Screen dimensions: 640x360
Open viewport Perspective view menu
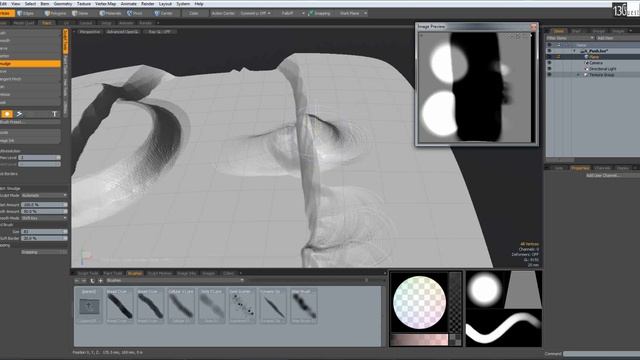point(90,31)
